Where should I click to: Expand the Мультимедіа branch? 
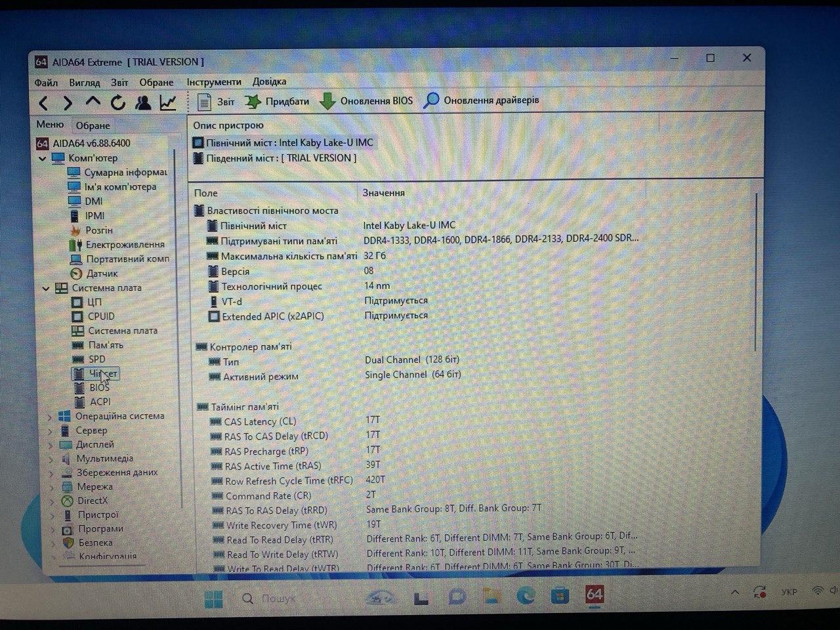pos(51,459)
